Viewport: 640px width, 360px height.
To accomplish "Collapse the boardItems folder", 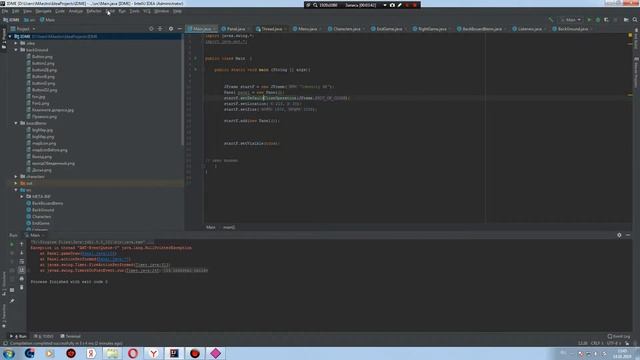I will click(x=16, y=123).
